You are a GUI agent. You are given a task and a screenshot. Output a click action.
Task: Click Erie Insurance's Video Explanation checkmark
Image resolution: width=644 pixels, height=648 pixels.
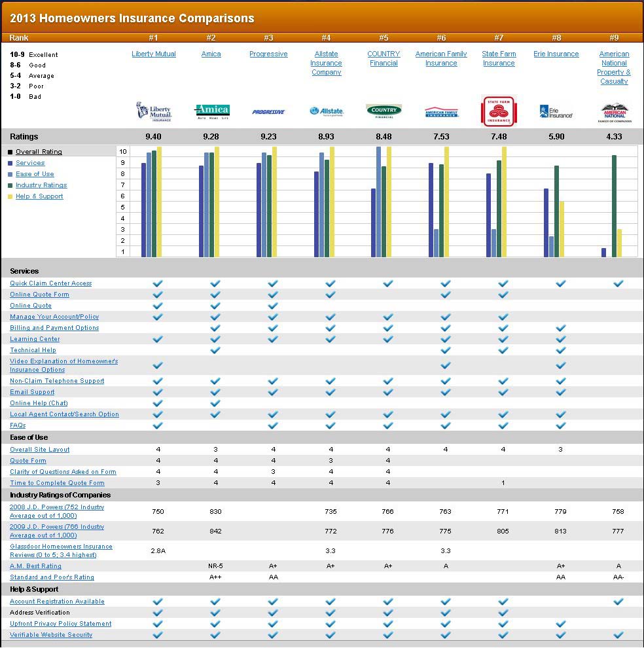coord(560,365)
